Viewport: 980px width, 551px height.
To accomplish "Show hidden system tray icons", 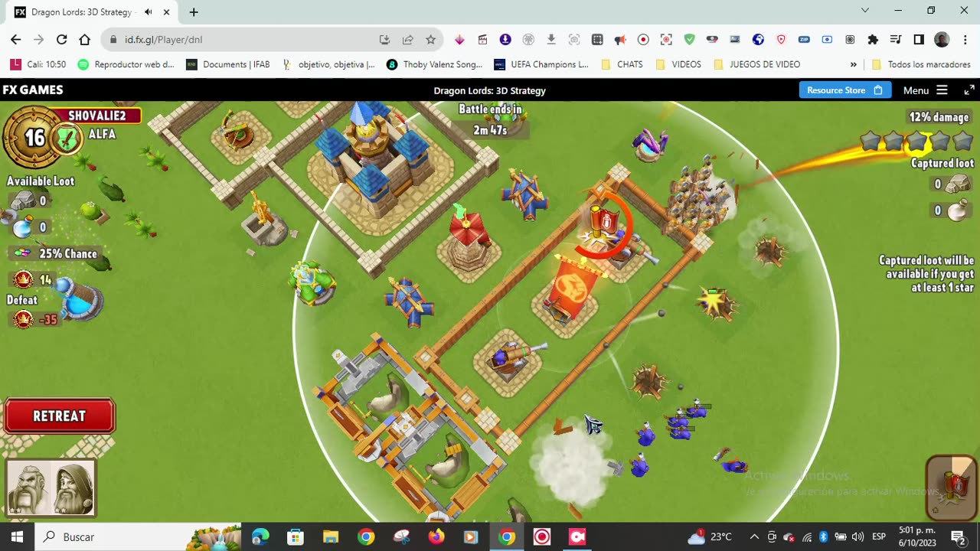I will [x=754, y=537].
